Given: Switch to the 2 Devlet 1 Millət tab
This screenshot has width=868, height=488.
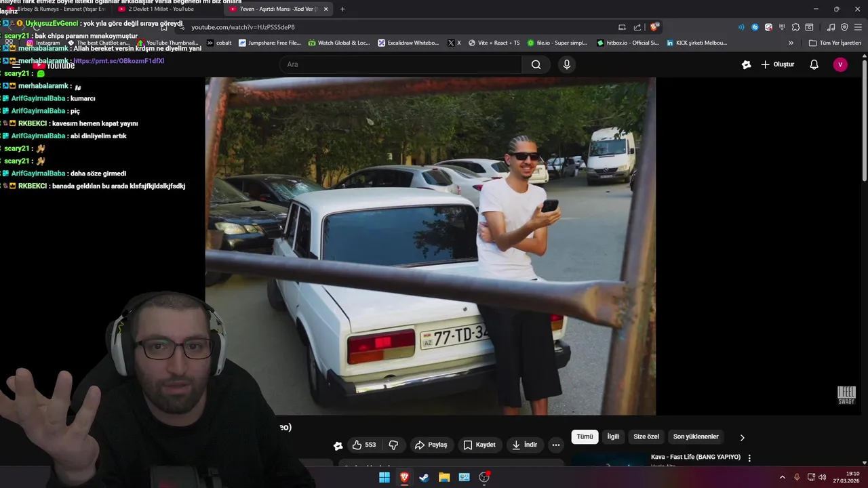Looking at the screenshot, I should tap(161, 9).
